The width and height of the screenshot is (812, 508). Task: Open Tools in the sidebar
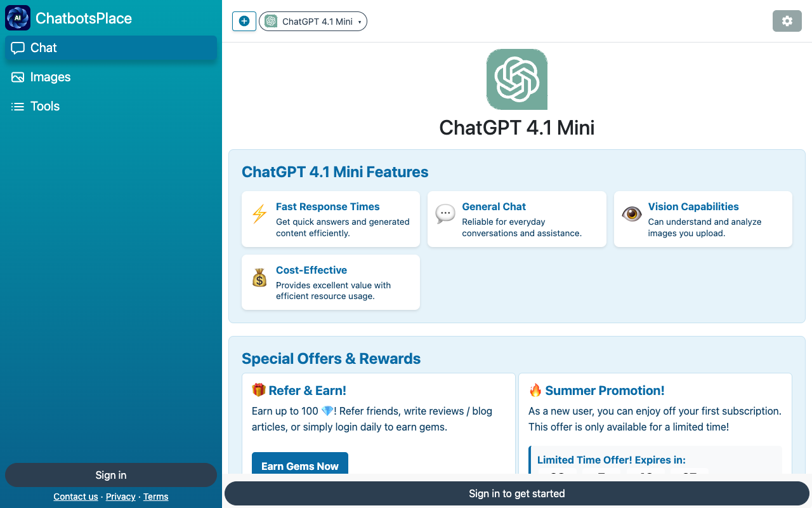111,106
